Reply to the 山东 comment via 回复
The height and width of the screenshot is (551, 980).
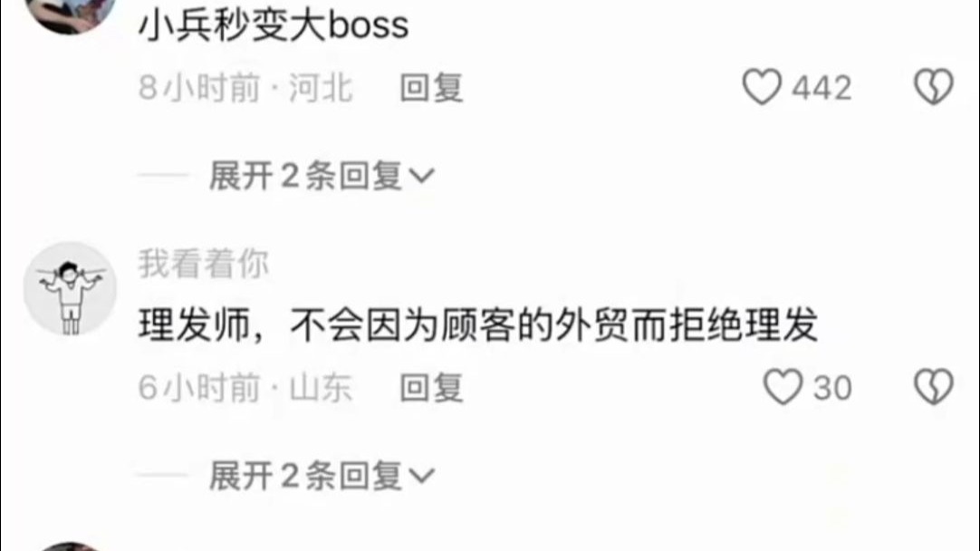[431, 388]
